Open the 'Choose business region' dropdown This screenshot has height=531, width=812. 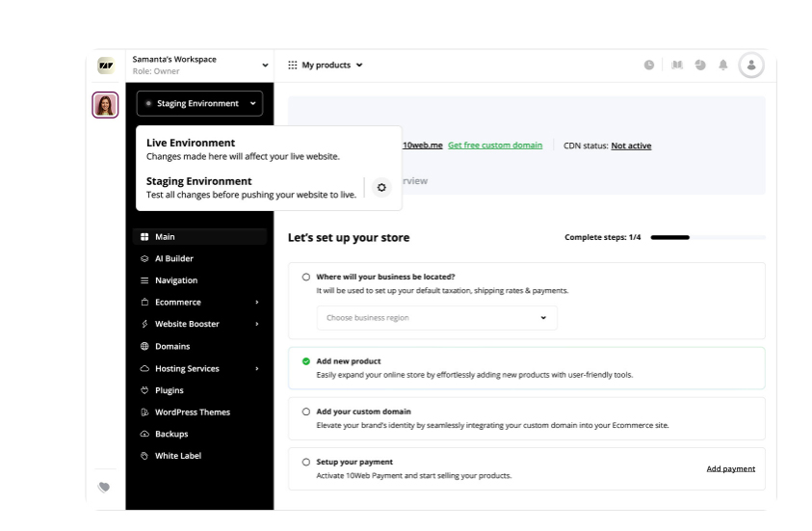click(x=436, y=318)
